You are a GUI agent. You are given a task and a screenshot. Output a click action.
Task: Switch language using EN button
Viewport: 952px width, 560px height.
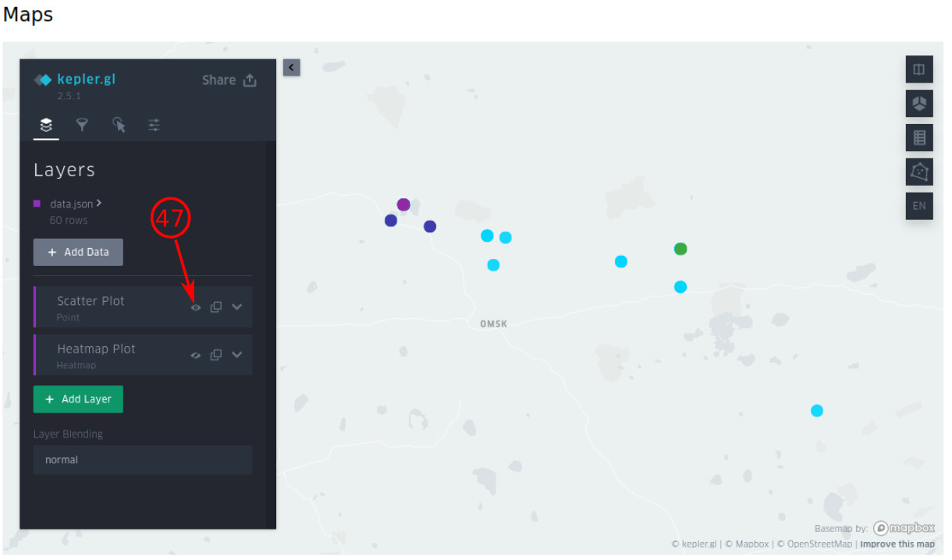coord(918,206)
